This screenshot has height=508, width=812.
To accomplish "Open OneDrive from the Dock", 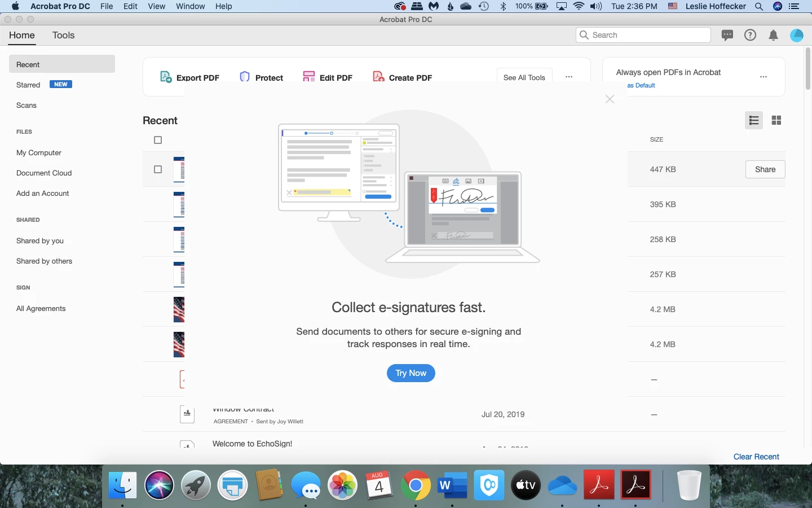I will [562, 485].
